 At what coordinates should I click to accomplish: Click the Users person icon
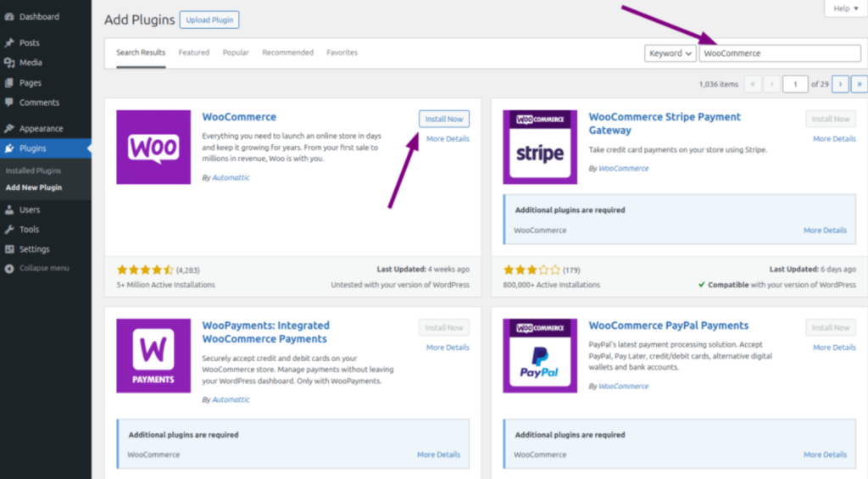click(x=9, y=210)
